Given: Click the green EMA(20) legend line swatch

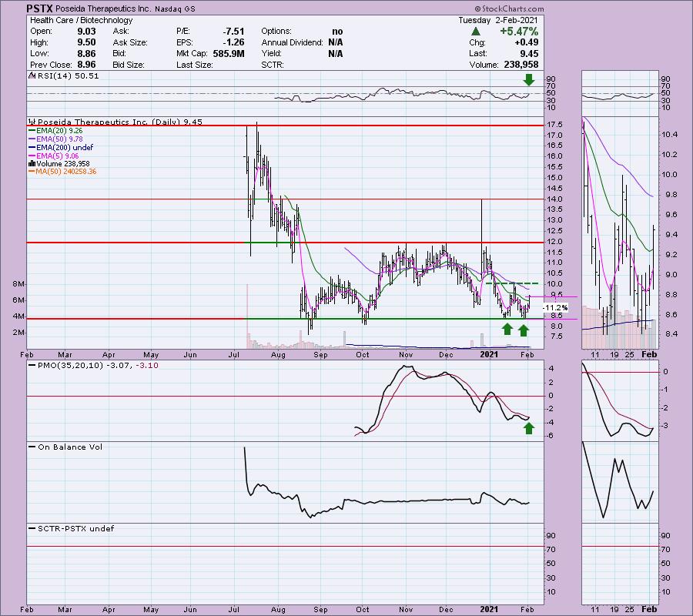Looking at the screenshot, I should click(x=32, y=131).
